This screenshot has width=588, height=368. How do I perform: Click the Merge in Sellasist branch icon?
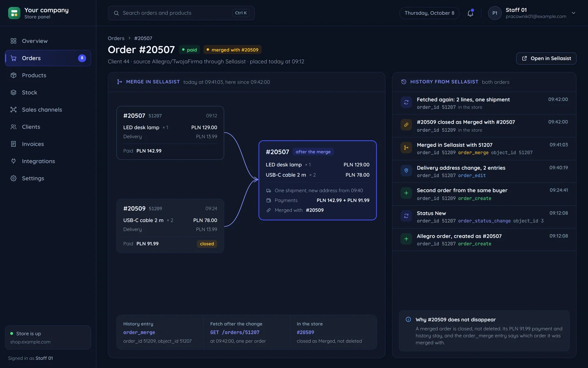coord(119,82)
